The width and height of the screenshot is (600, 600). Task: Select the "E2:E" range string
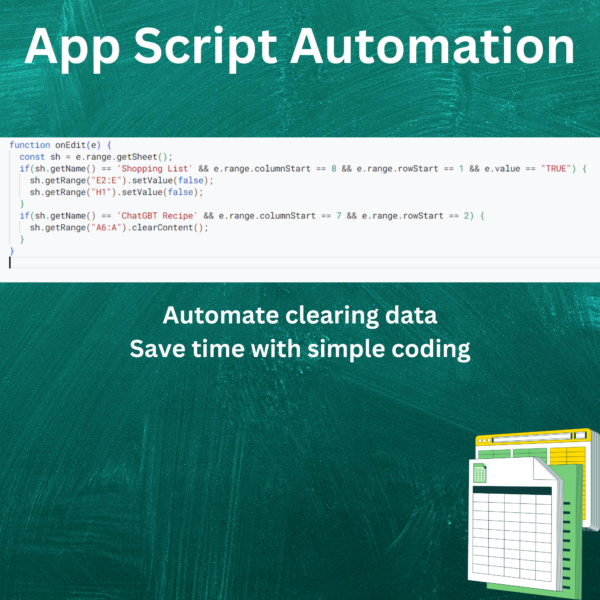(x=106, y=181)
